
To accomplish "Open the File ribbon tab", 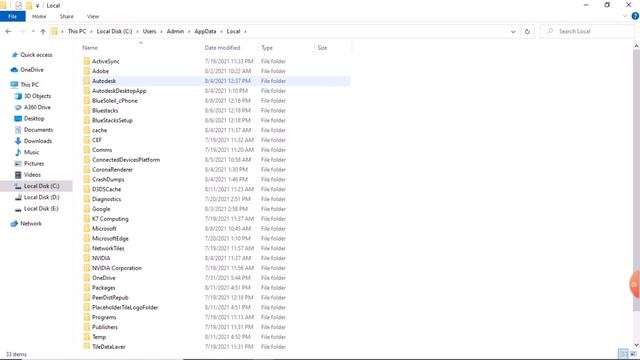I will (x=13, y=16).
